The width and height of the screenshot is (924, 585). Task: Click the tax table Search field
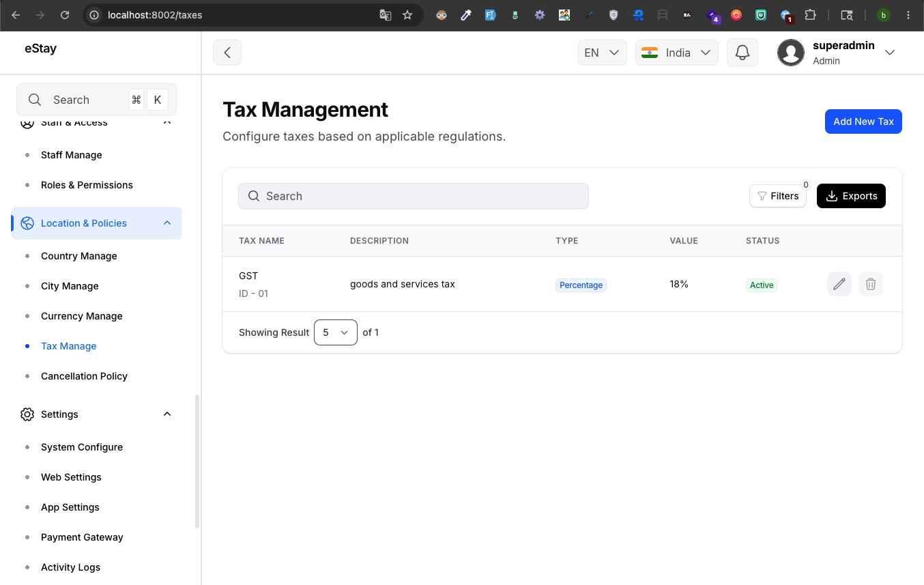click(x=414, y=196)
